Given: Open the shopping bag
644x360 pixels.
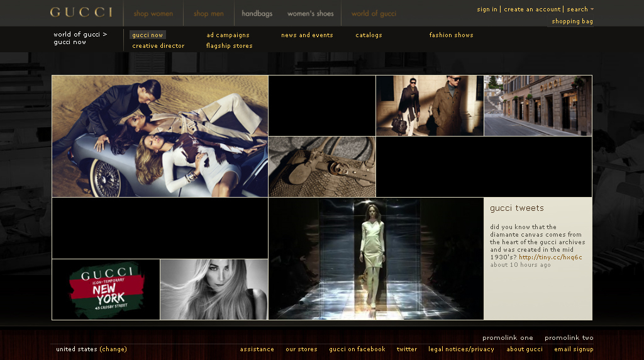Looking at the screenshot, I should point(572,21).
